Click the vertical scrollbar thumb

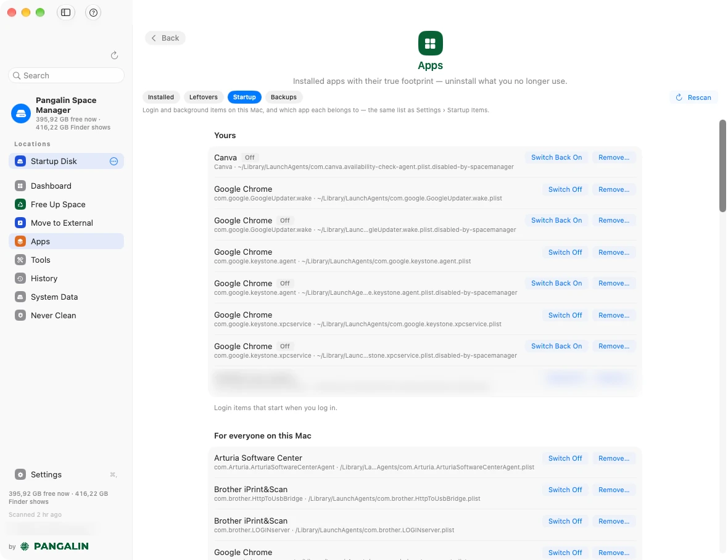pyautogui.click(x=722, y=166)
